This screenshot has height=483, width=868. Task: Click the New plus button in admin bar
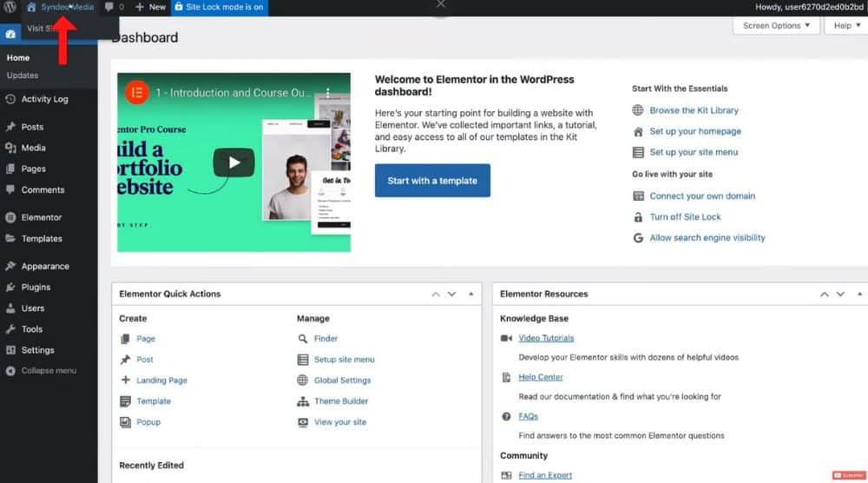click(150, 7)
